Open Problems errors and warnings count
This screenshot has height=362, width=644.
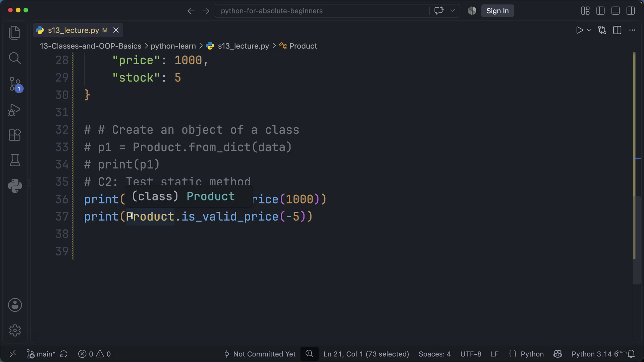(94, 354)
